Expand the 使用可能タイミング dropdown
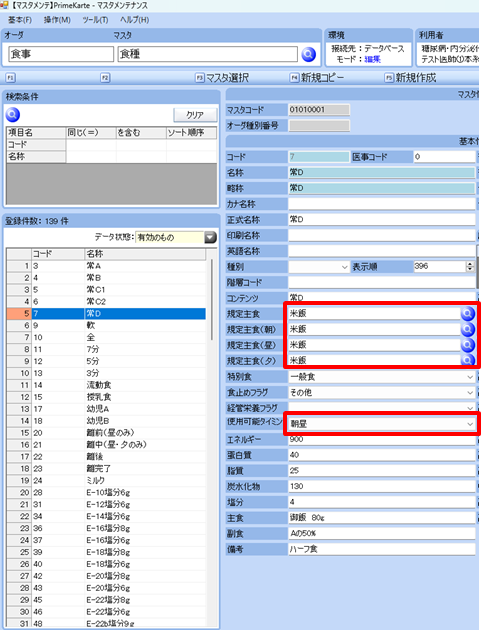This screenshot has height=630, width=482. tap(470, 424)
